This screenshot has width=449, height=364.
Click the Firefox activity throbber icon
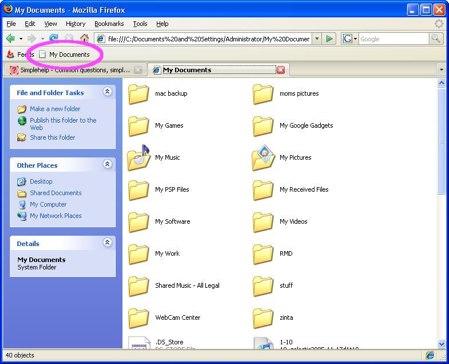pos(439,24)
